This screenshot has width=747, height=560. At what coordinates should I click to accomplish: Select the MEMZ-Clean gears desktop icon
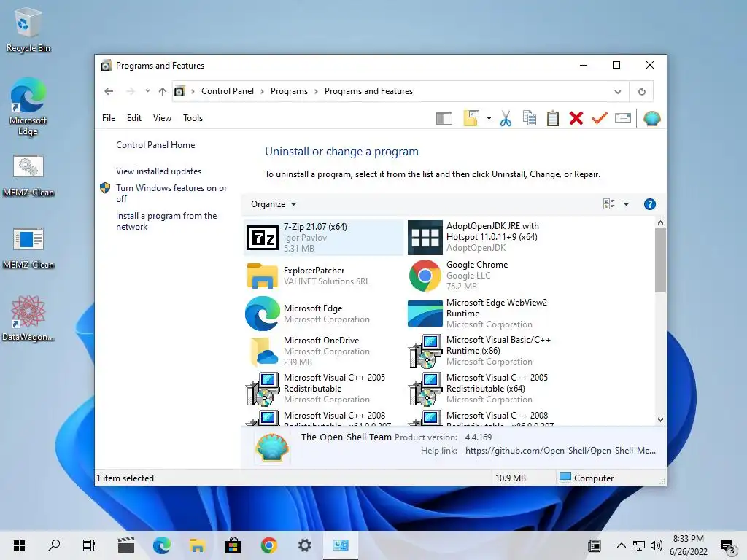click(x=28, y=176)
